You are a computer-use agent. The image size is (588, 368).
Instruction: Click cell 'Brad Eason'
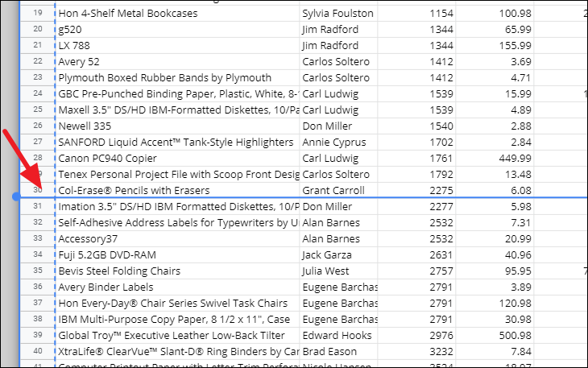coord(338,352)
